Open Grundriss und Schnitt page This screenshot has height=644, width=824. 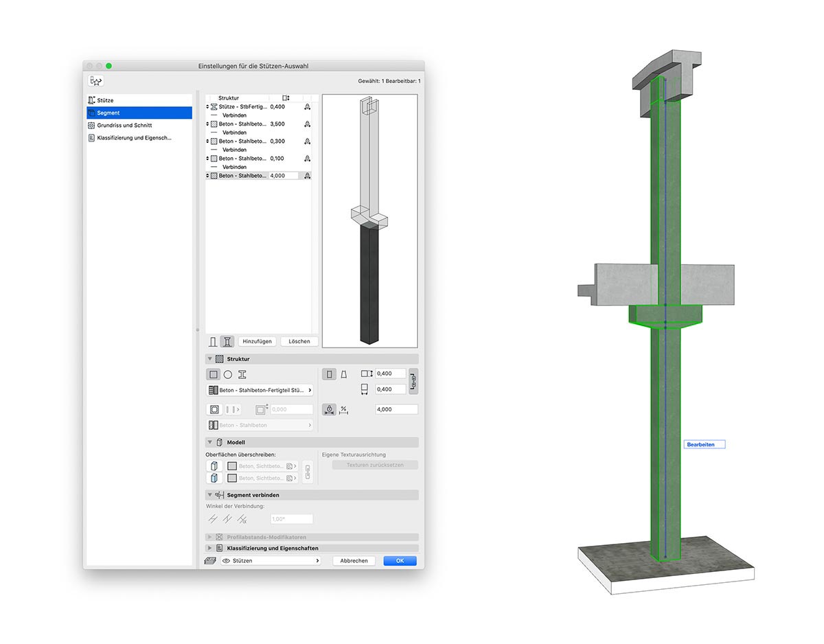click(139, 125)
